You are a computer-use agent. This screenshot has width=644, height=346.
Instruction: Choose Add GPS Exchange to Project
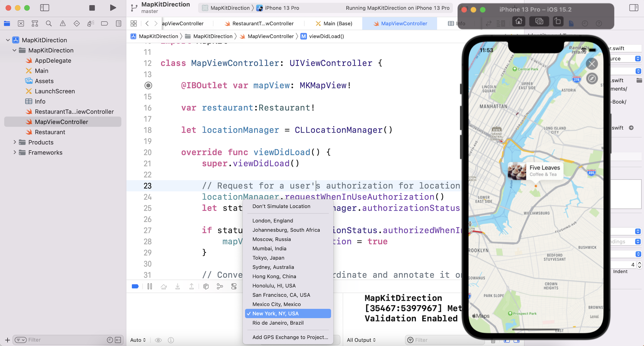[290, 337]
